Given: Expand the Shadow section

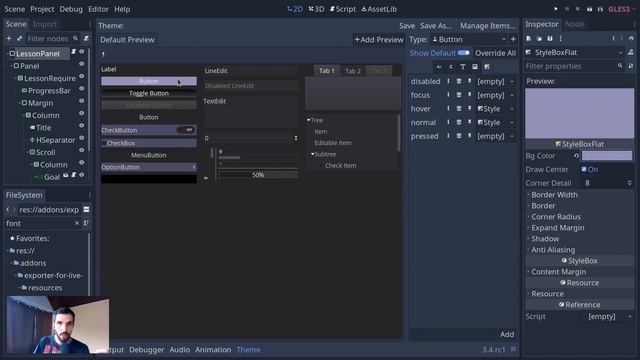Looking at the screenshot, I should tap(545, 239).
